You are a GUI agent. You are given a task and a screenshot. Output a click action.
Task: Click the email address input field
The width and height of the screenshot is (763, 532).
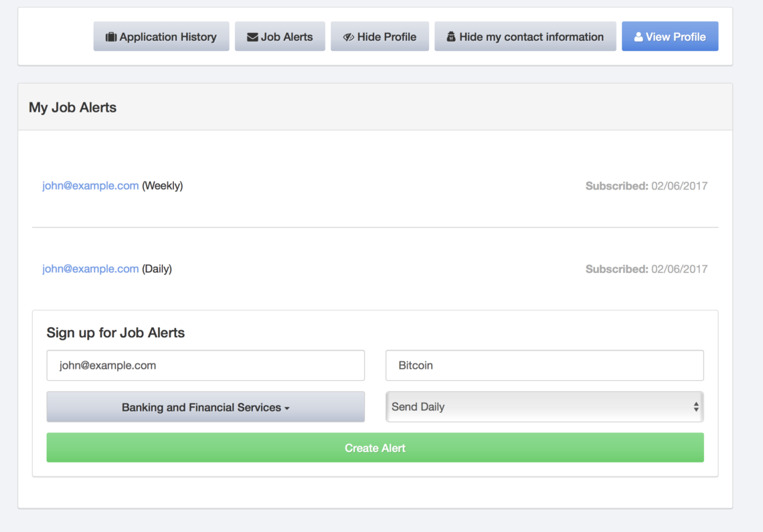pyautogui.click(x=205, y=365)
